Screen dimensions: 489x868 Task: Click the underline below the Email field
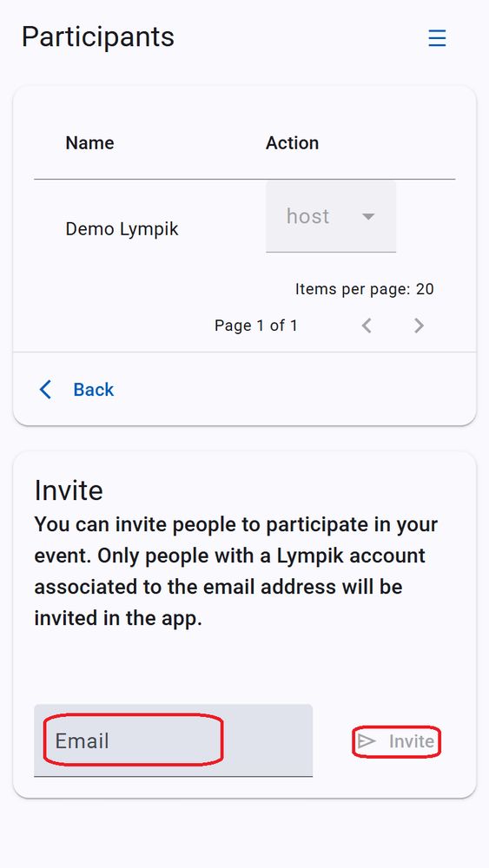pos(174,776)
